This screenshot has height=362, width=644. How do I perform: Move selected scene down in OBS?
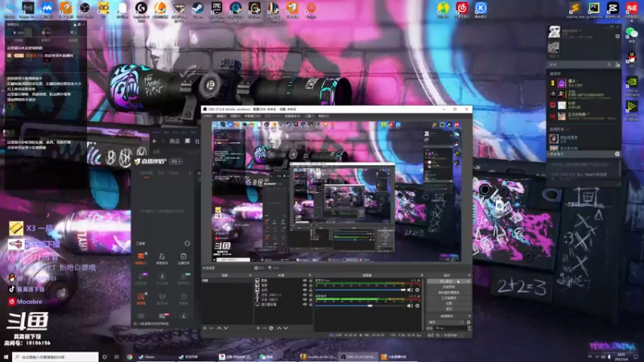226,328
